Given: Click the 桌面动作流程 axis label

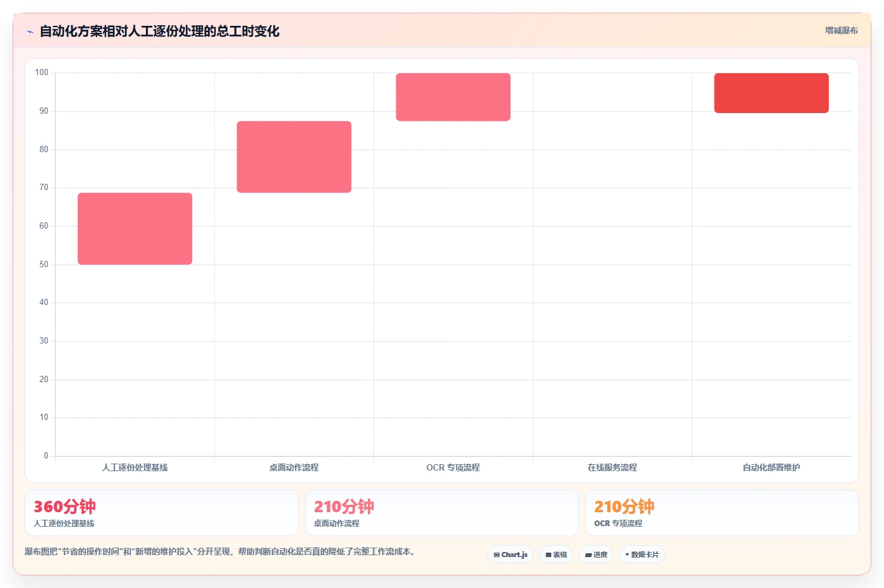Looking at the screenshot, I should point(294,467).
